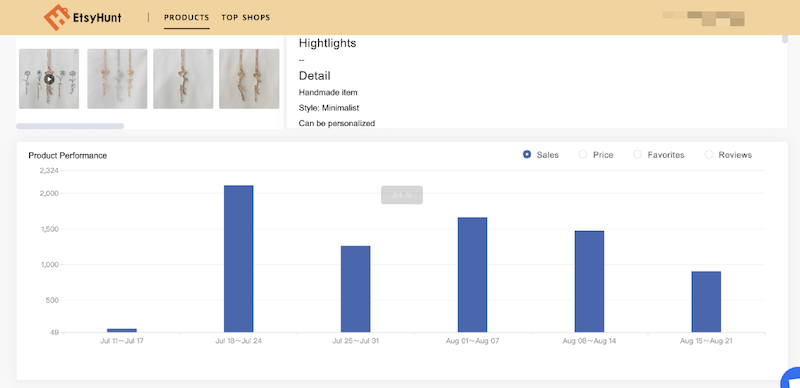
Task: Click the 'Can be personalized' text
Action: click(x=337, y=124)
